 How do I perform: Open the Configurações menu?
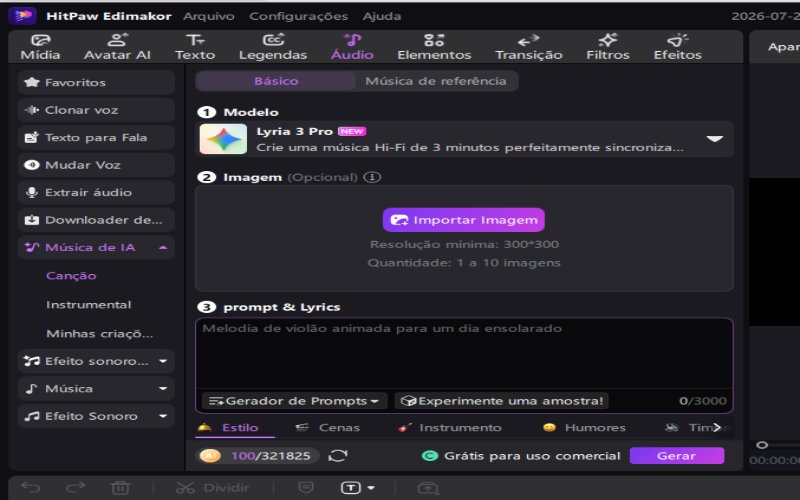pyautogui.click(x=298, y=16)
